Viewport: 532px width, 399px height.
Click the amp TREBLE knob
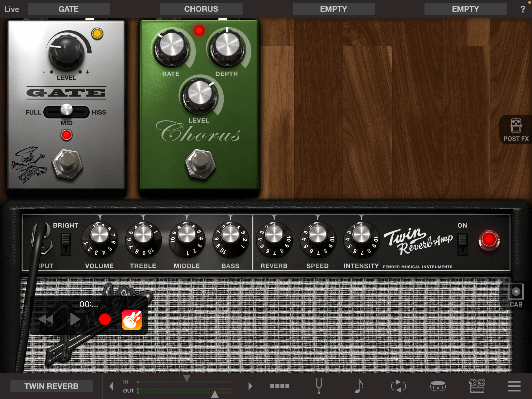pos(143,240)
